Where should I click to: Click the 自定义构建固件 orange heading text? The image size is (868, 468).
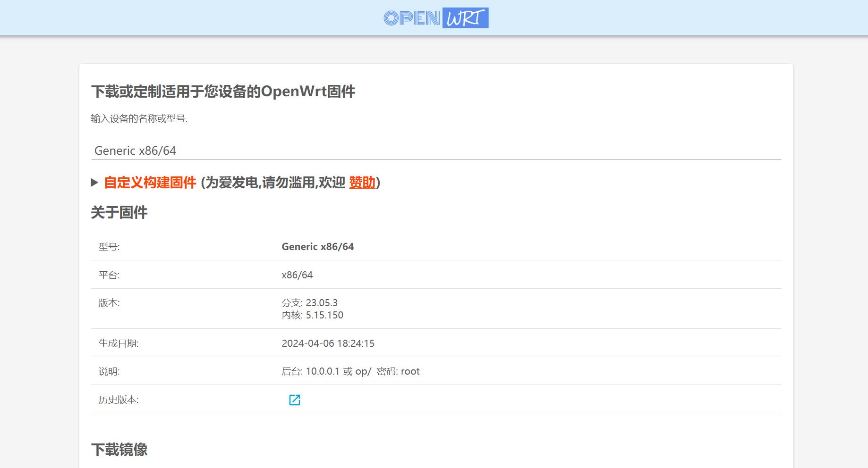click(x=150, y=183)
